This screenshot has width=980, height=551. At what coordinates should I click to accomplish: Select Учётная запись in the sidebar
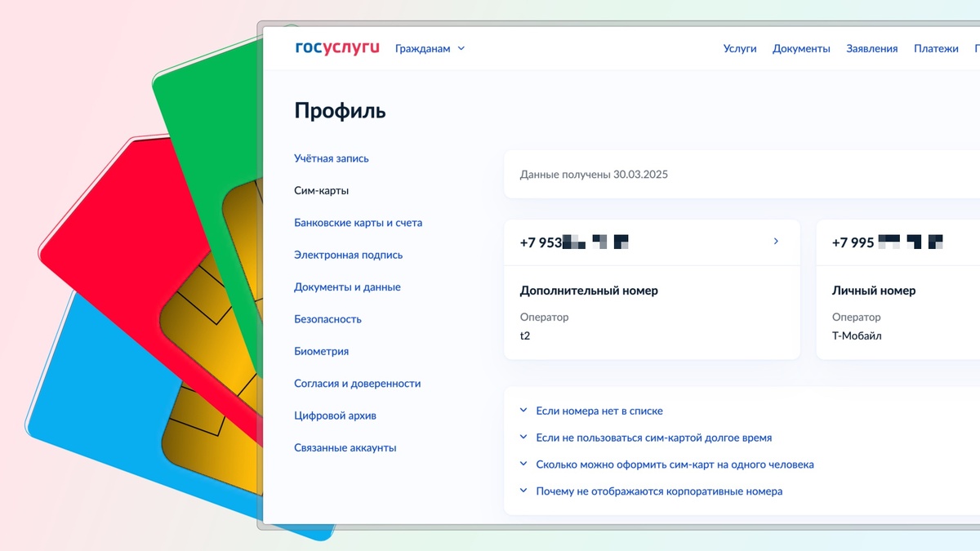(x=332, y=158)
